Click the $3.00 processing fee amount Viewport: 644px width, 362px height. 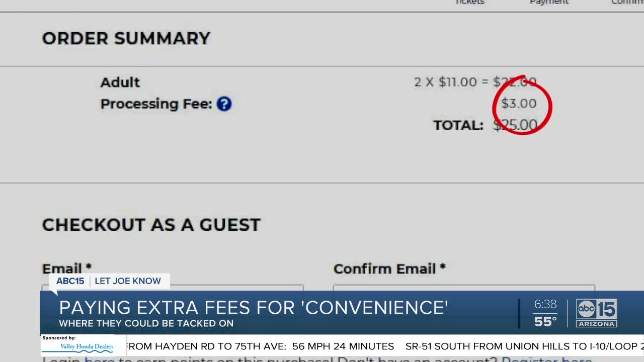click(x=519, y=104)
